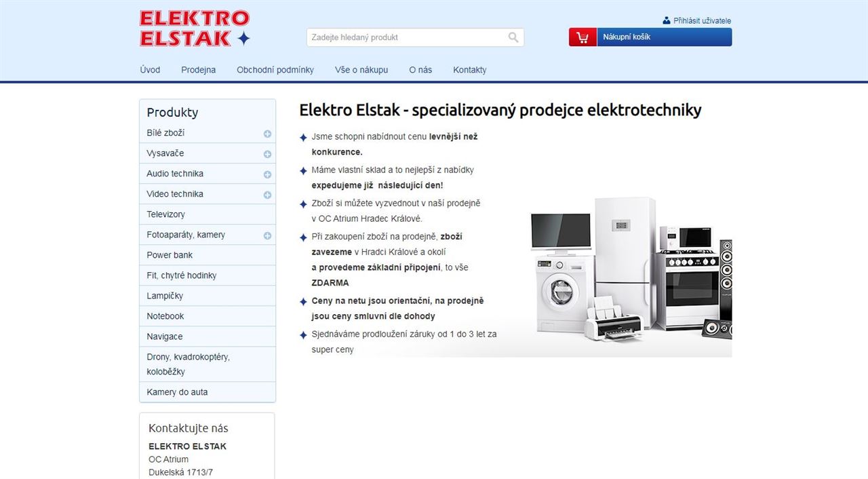Viewport: 868px width, 479px height.
Task: Open the Prodejna menu item
Action: point(199,70)
